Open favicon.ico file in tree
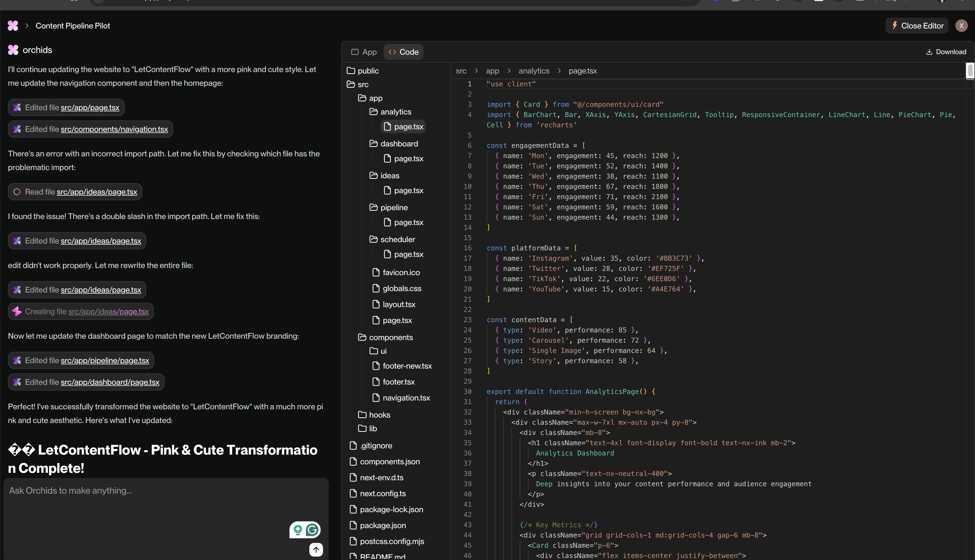975x560 pixels. (401, 272)
